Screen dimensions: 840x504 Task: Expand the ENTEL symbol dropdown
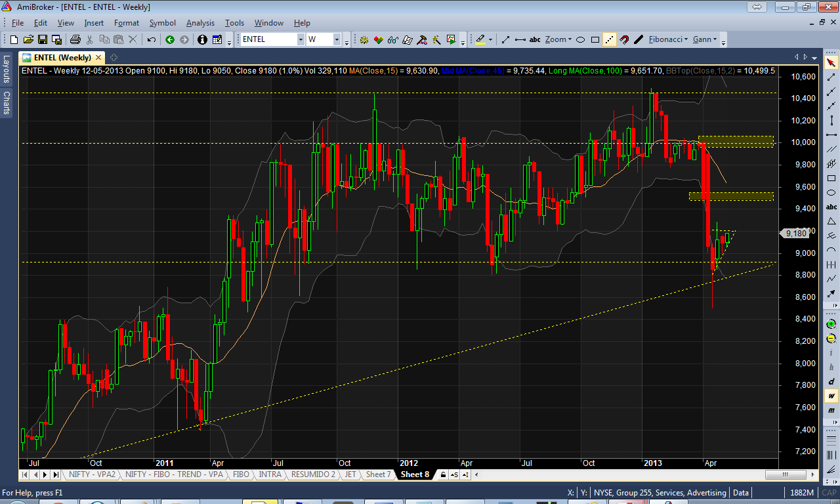[x=301, y=39]
